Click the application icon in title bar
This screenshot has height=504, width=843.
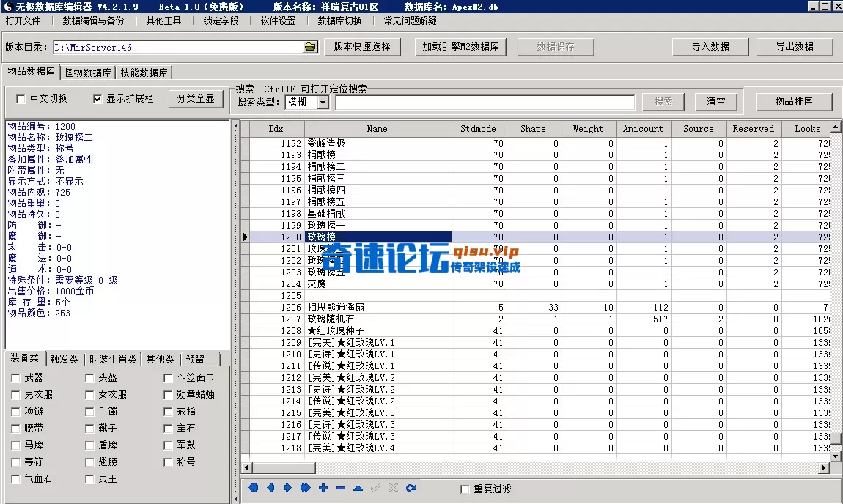tap(7, 7)
